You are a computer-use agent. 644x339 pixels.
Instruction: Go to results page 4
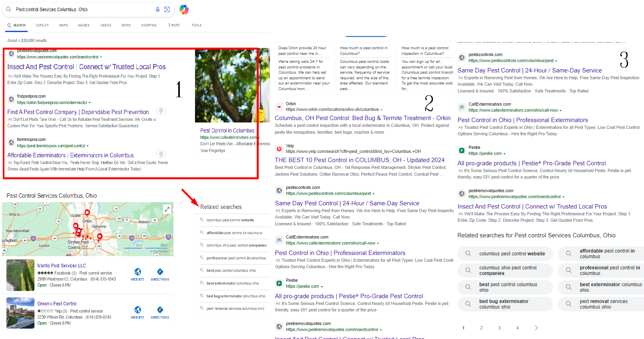(517, 328)
